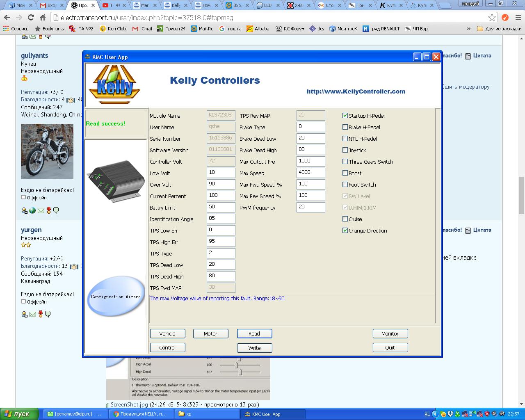Screen dimensions: 525x420
Task: Open the Ren Club bookmark
Action: pyautogui.click(x=112, y=29)
